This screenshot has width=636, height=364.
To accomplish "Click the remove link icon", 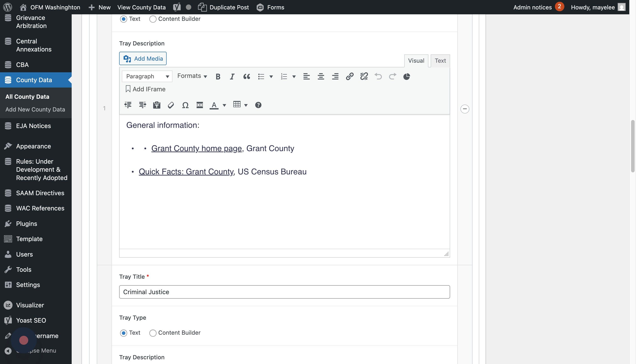I will [364, 77].
